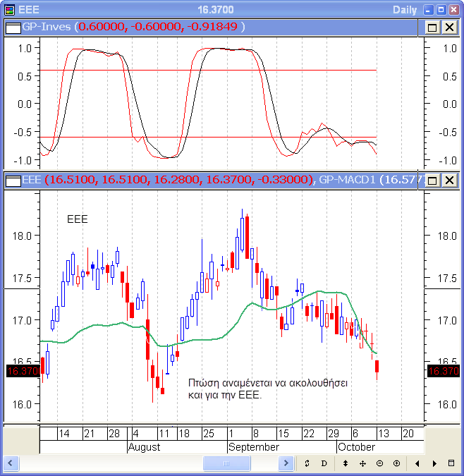Click the rightmost bottom toolbar icon
This screenshot has height=476, width=464.
(x=451, y=463)
